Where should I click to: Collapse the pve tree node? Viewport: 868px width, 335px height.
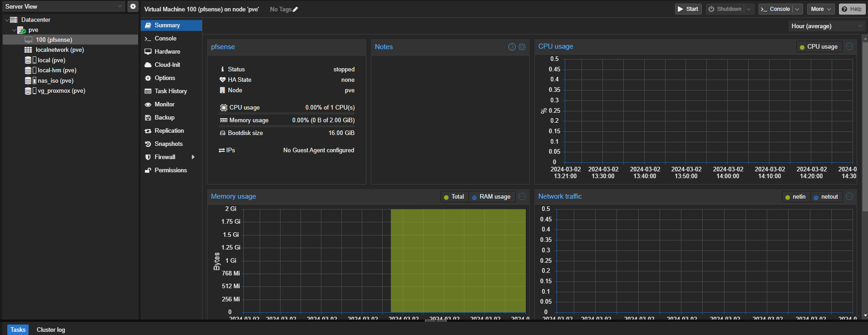pos(14,30)
